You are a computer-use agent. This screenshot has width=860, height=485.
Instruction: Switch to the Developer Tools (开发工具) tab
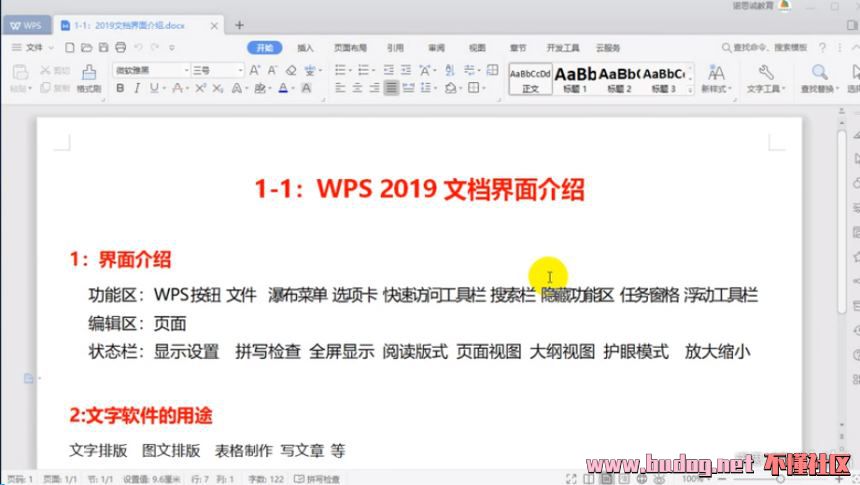(563, 48)
